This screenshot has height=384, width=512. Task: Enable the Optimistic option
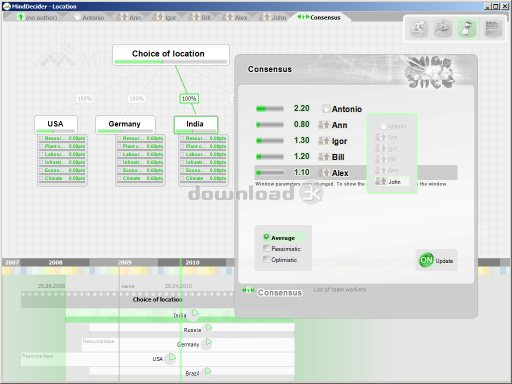tap(266, 259)
